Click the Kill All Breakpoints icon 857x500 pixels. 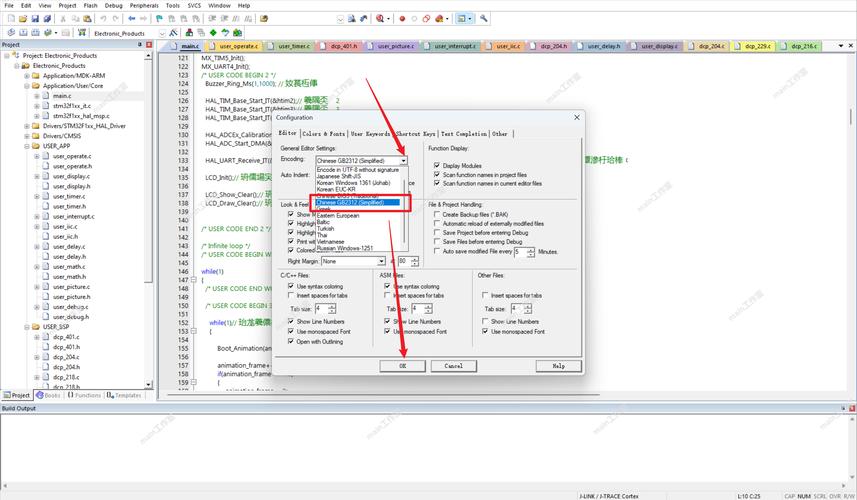(439, 19)
